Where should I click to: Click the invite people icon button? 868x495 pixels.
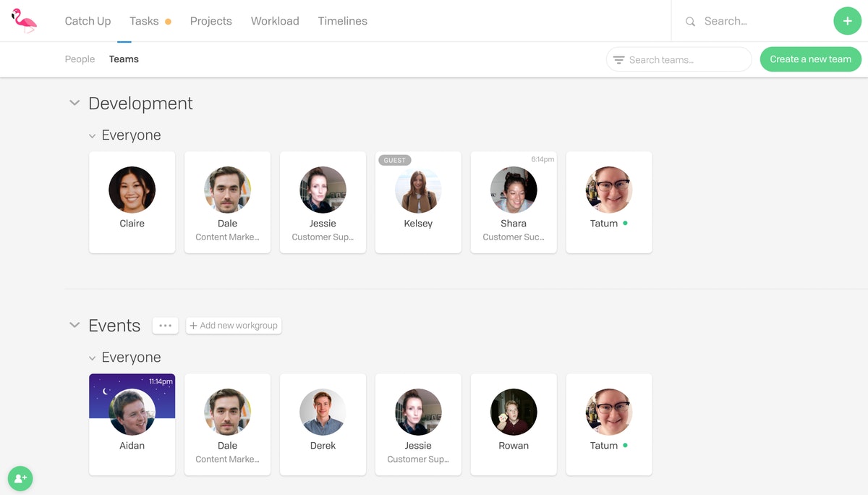click(x=20, y=478)
